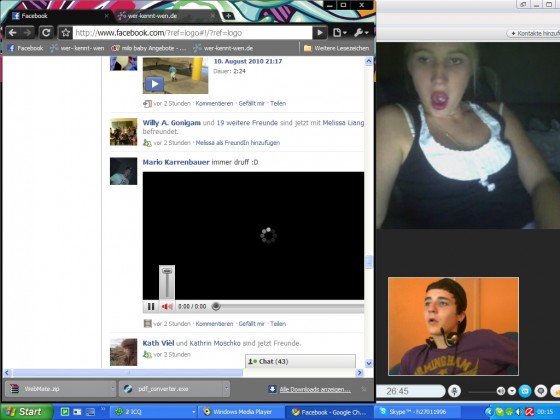Open the Weitere Lesezeichen folder
This screenshot has width=560, height=420.
click(336, 48)
